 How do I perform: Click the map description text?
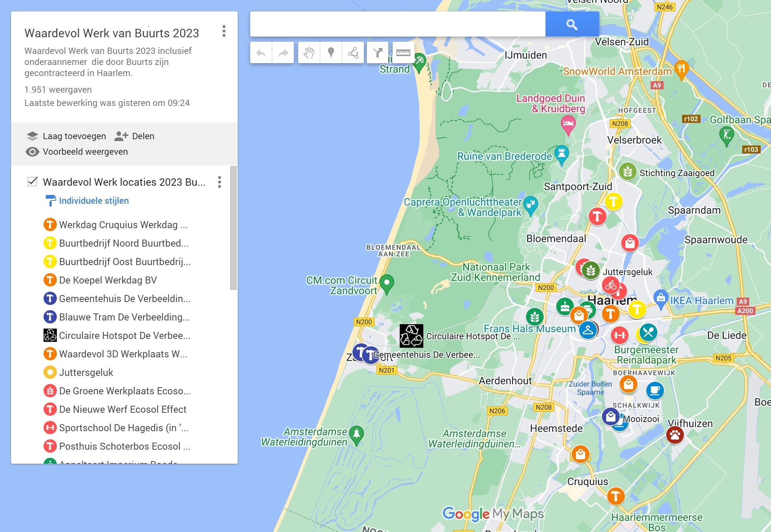click(x=108, y=62)
